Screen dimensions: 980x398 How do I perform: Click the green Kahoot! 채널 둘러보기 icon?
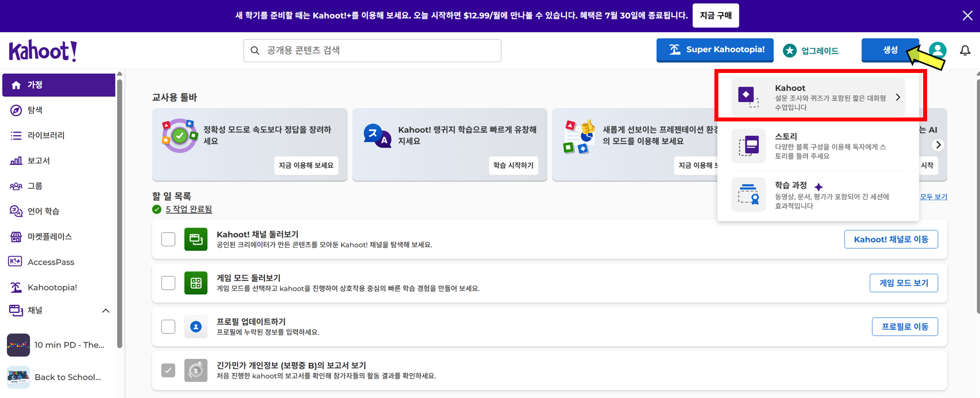point(196,239)
